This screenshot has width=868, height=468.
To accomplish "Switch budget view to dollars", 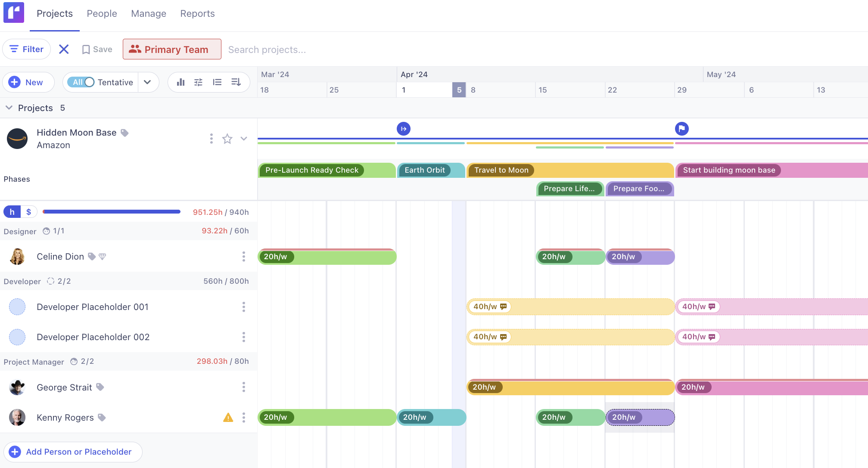I will click(x=29, y=212).
